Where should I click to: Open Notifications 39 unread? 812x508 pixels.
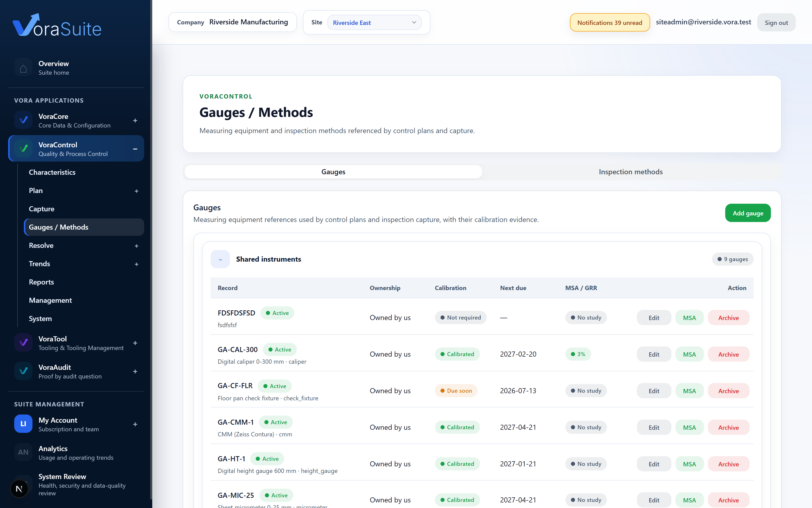(x=610, y=23)
